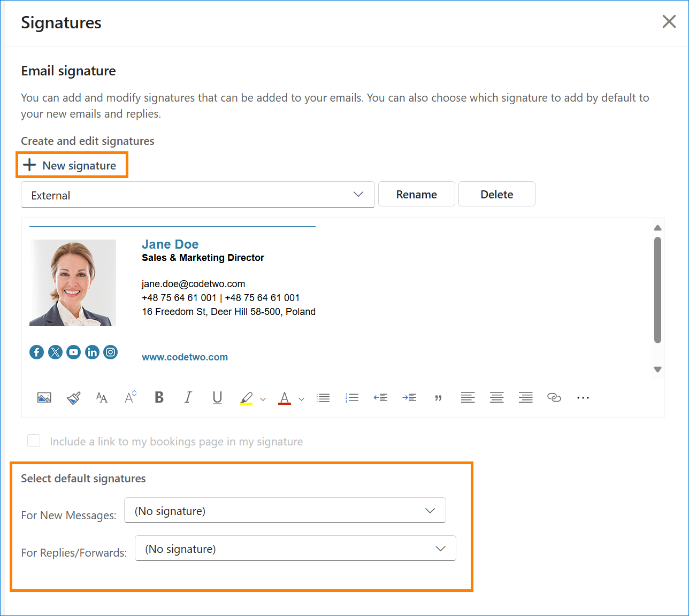Open more formatting options with the ellipsis
Image resolution: width=689 pixels, height=616 pixels.
[583, 397]
